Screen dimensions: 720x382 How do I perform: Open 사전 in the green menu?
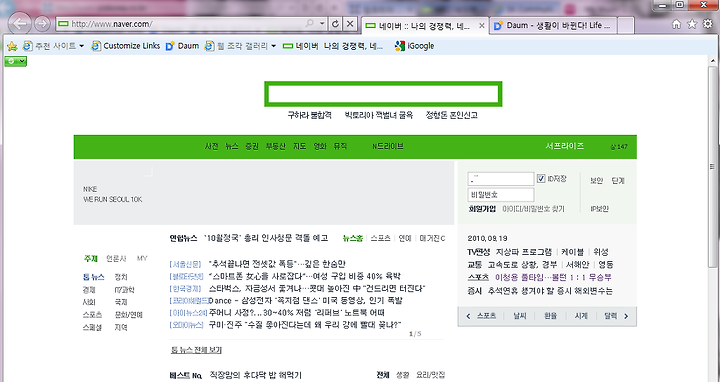point(212,146)
